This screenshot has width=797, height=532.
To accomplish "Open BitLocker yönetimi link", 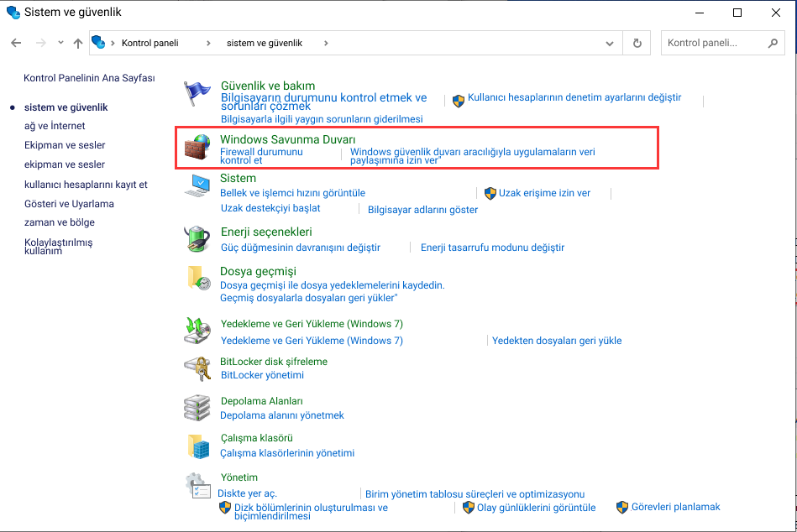I will point(262,375).
